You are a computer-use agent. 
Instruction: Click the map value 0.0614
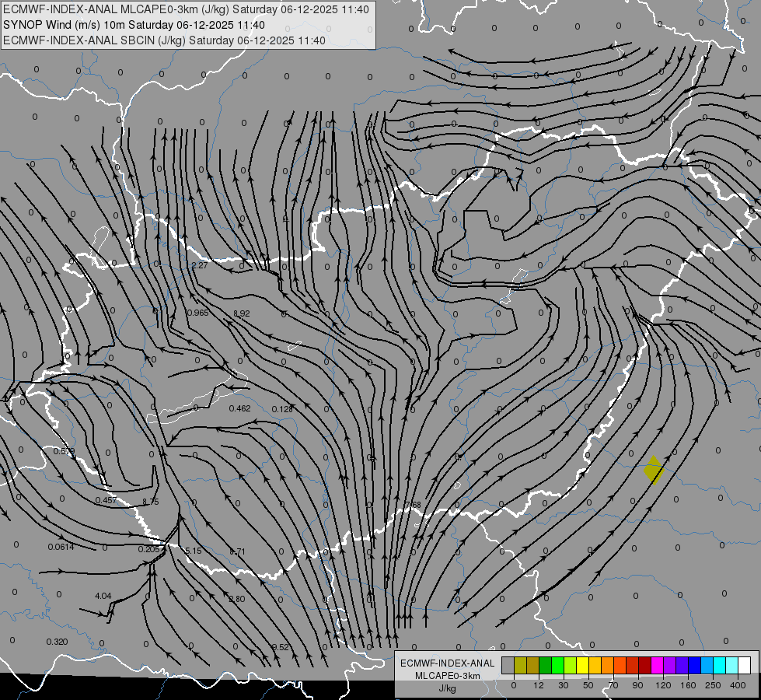(x=61, y=547)
